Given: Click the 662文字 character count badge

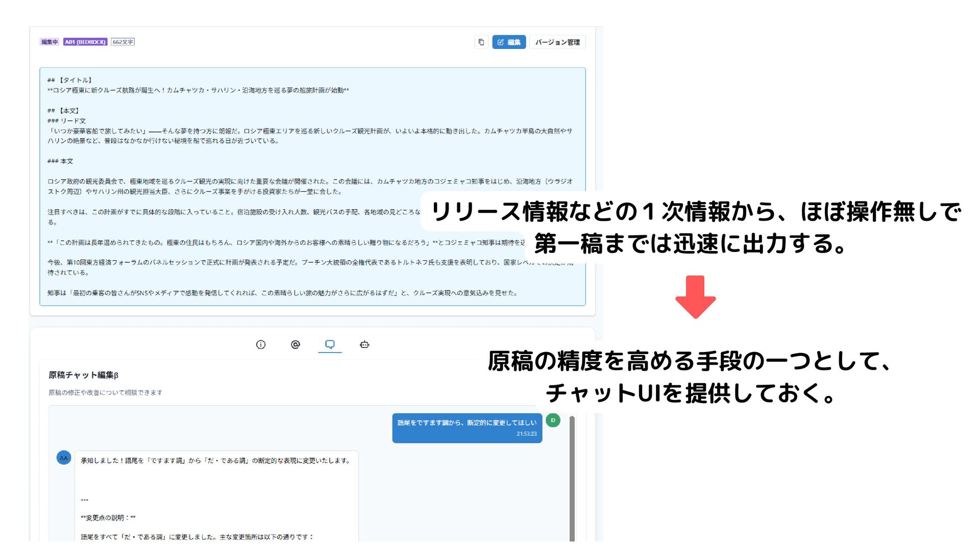Looking at the screenshot, I should 122,42.
